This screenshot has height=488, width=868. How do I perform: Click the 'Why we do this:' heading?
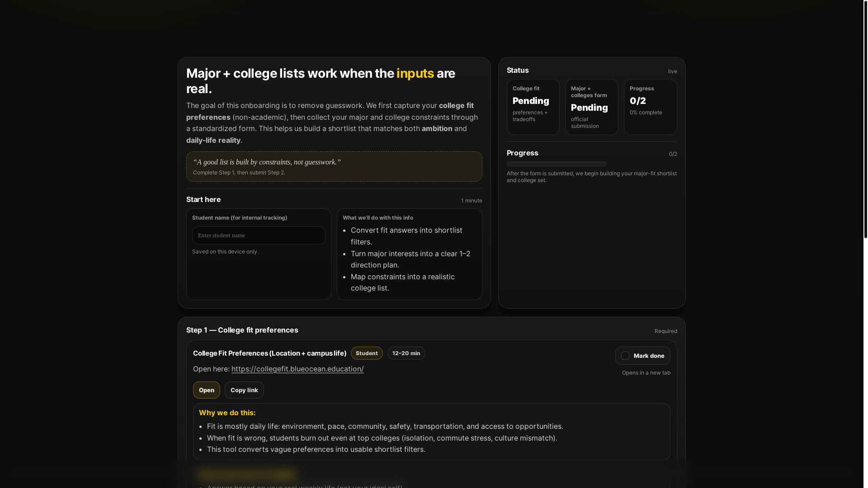pos(227,413)
